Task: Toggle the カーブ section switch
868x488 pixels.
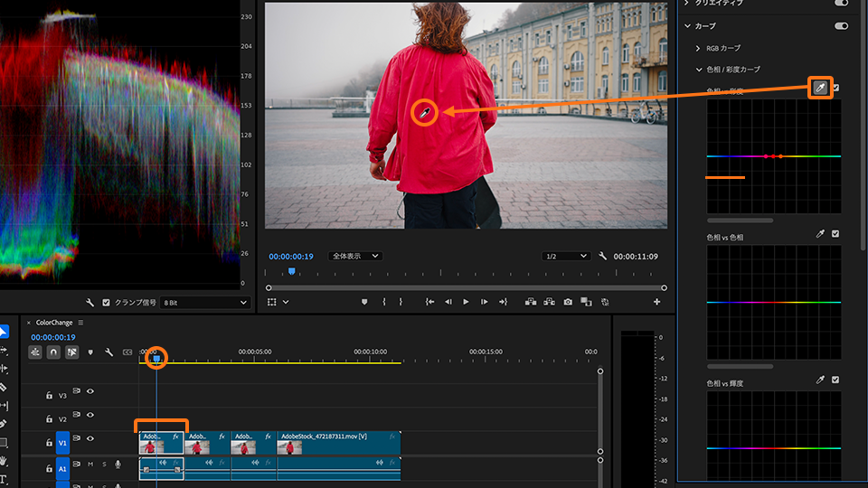Action: point(841,26)
